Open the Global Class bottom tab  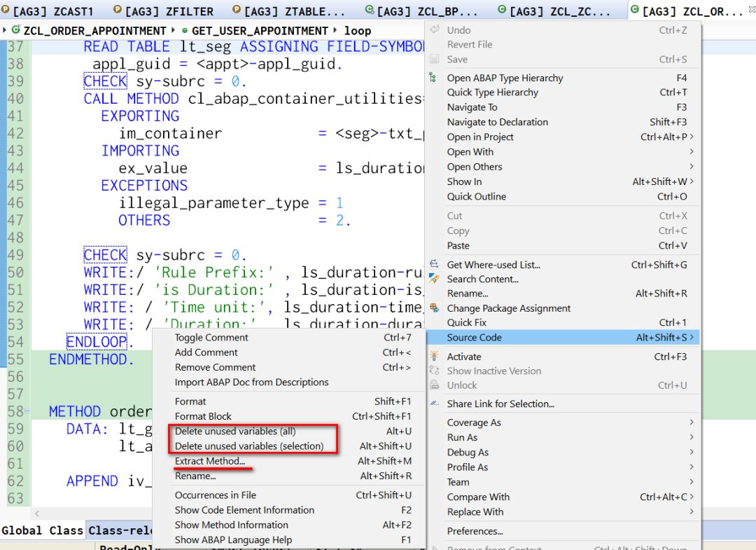[43, 530]
